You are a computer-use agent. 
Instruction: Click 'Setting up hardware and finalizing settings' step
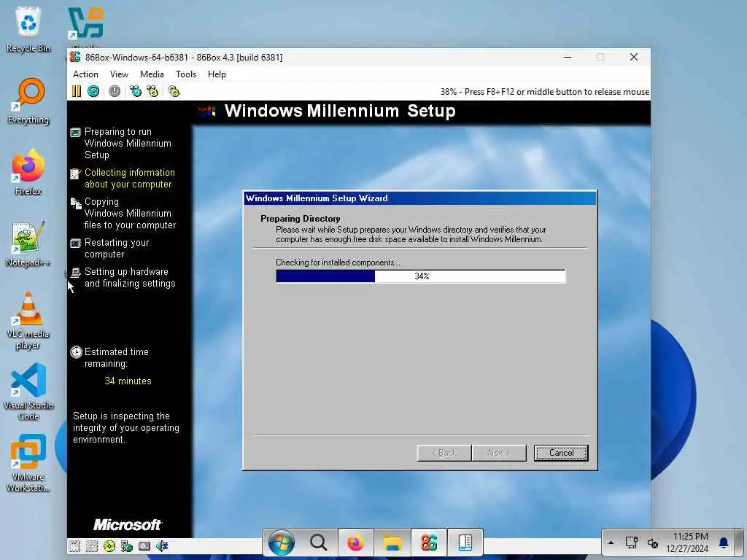coord(130,277)
